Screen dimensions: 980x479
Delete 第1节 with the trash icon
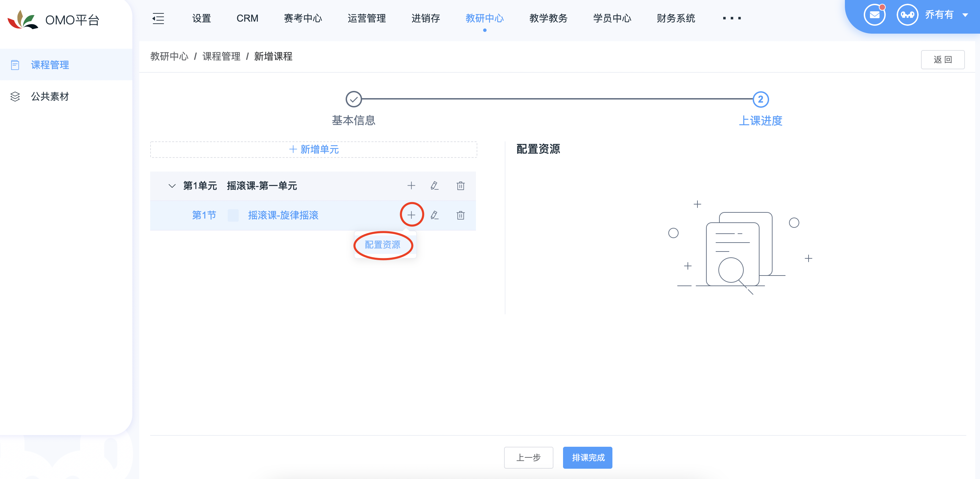(461, 215)
